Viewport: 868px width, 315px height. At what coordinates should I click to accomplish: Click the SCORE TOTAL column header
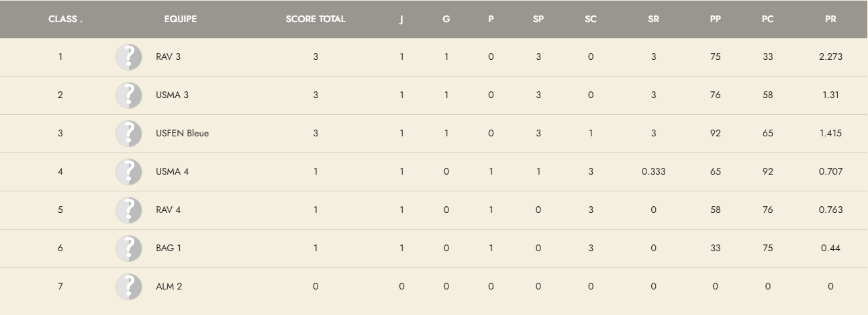point(316,19)
